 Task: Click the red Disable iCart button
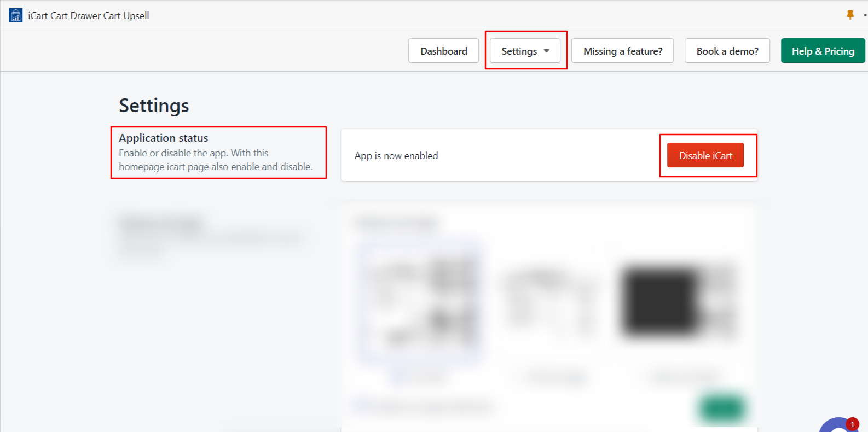pos(705,155)
